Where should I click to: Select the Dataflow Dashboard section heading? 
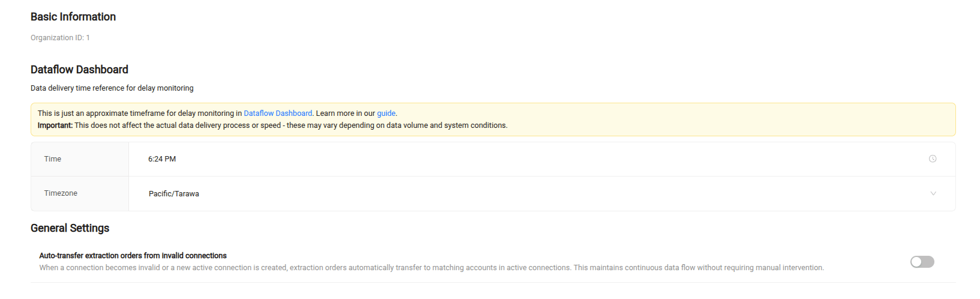79,70
